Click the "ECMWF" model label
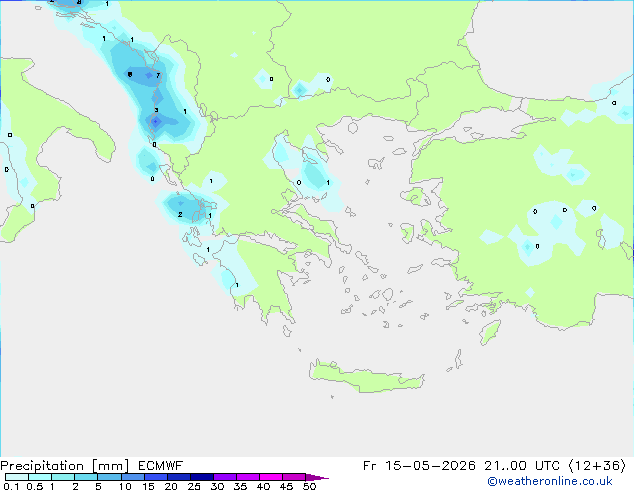The width and height of the screenshot is (634, 490). [161, 466]
